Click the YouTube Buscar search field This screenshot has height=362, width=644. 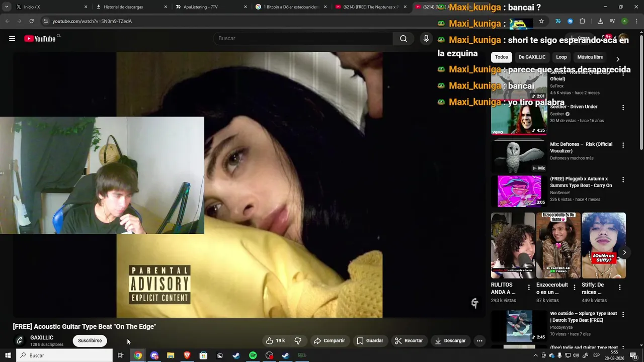point(303,39)
